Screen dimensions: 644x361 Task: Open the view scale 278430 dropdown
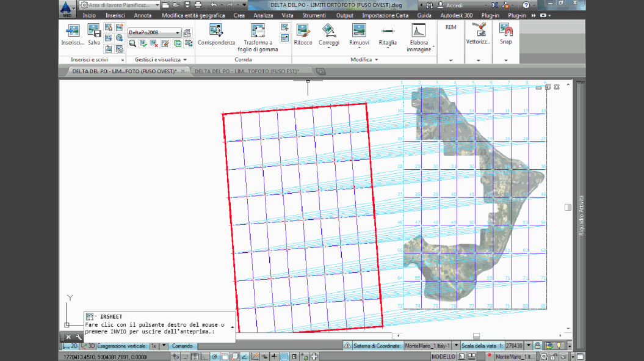(x=529, y=346)
